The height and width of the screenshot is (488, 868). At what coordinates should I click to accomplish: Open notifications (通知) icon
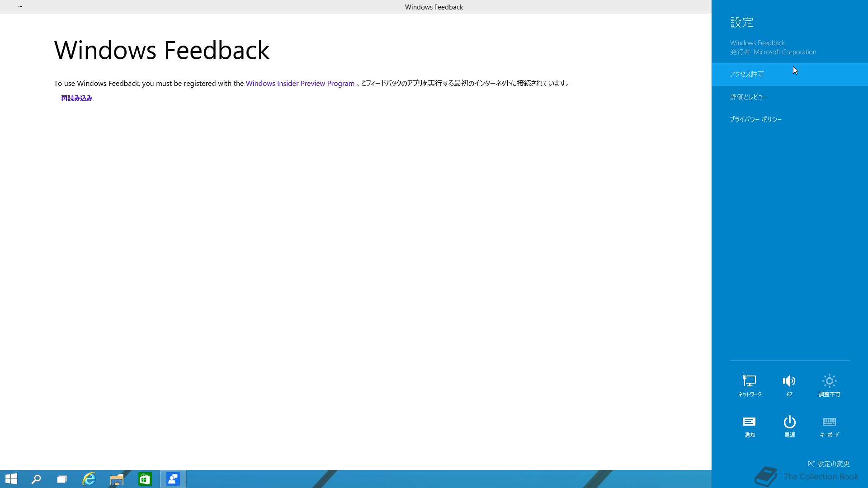pos(750,427)
